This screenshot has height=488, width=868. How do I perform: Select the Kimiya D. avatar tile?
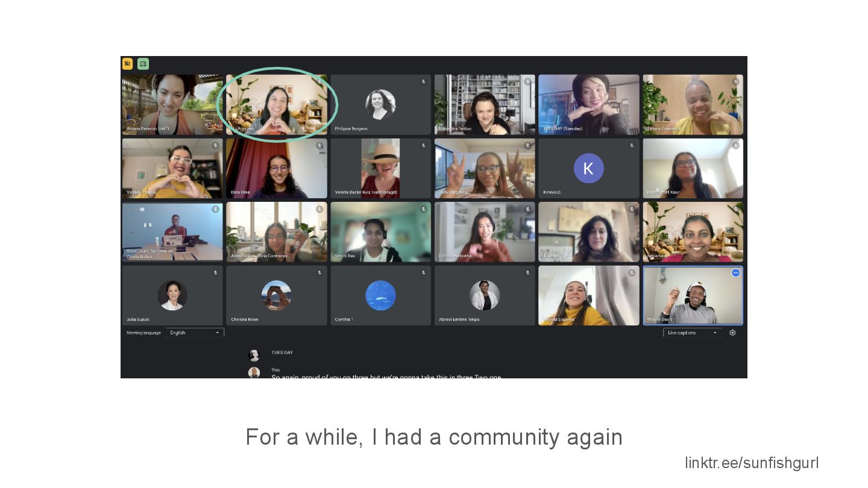point(588,168)
